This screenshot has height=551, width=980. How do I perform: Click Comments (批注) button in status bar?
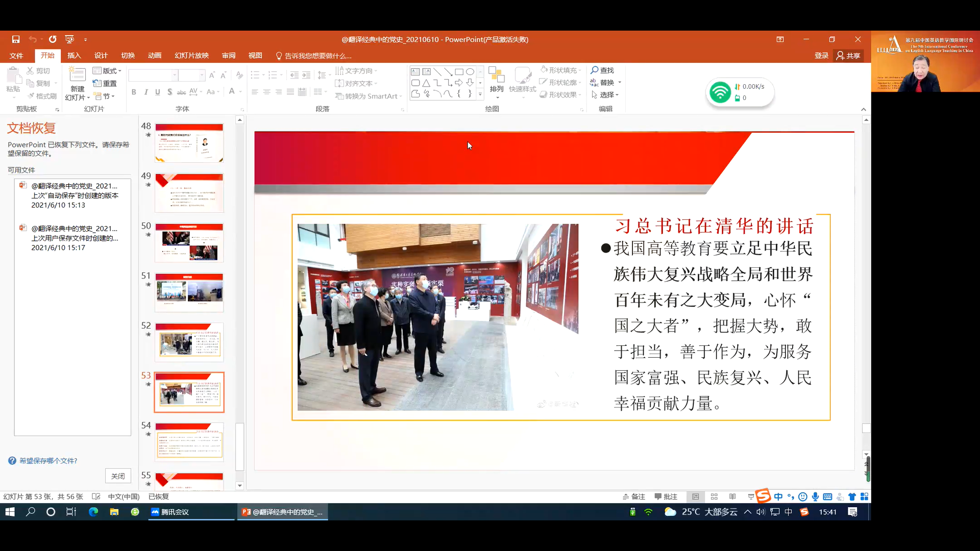click(x=666, y=497)
